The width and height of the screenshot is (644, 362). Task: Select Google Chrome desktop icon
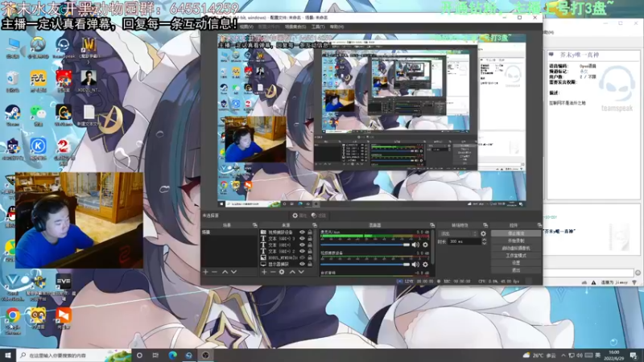[13, 320]
